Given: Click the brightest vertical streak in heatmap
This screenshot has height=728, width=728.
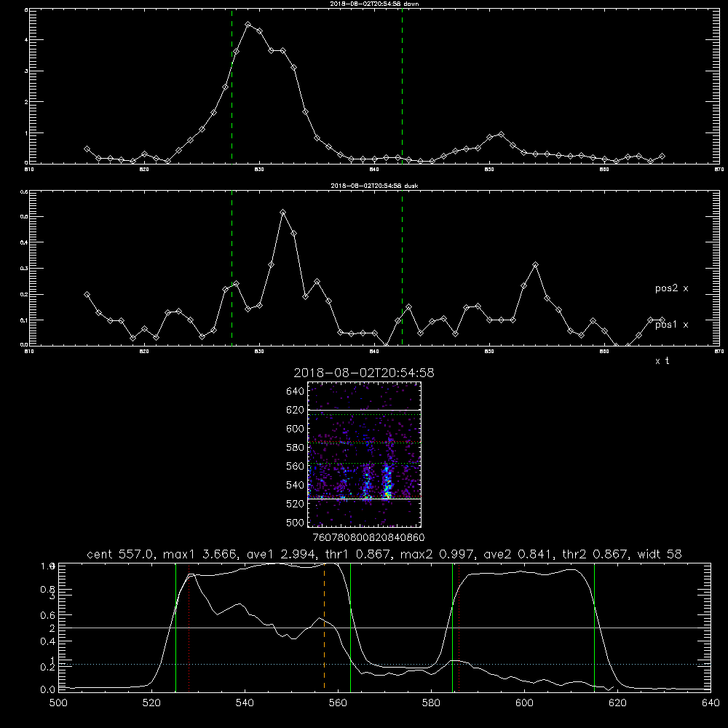Looking at the screenshot, I should (387, 483).
